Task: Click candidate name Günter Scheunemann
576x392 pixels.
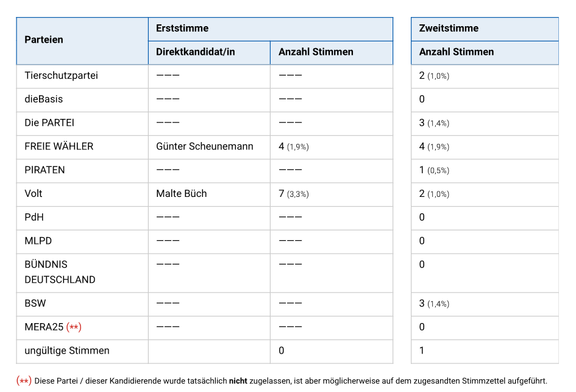Action: click(205, 146)
